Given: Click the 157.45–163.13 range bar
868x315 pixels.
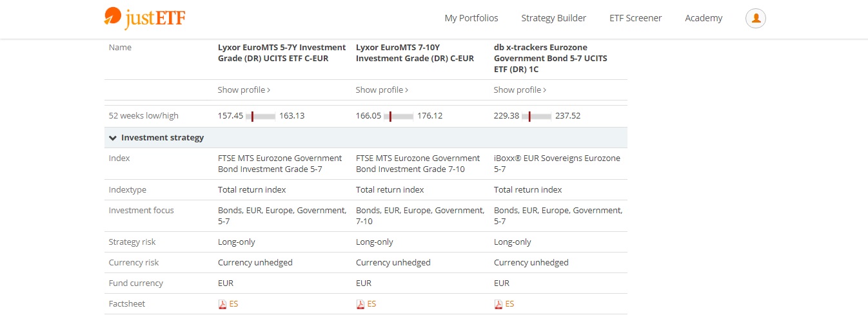Looking at the screenshot, I should pyautogui.click(x=261, y=116).
